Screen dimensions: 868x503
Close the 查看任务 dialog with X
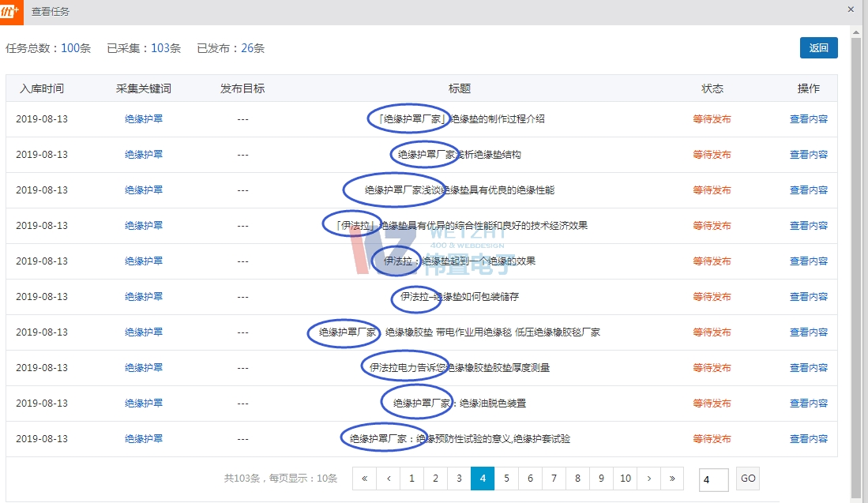[x=851, y=9]
